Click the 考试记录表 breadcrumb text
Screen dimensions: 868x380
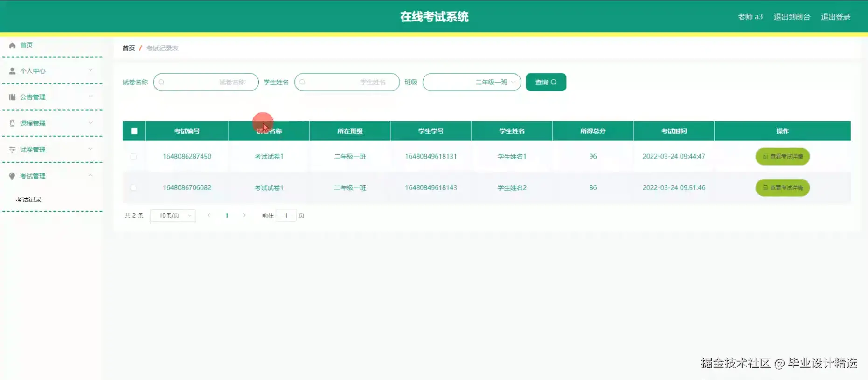(163, 48)
